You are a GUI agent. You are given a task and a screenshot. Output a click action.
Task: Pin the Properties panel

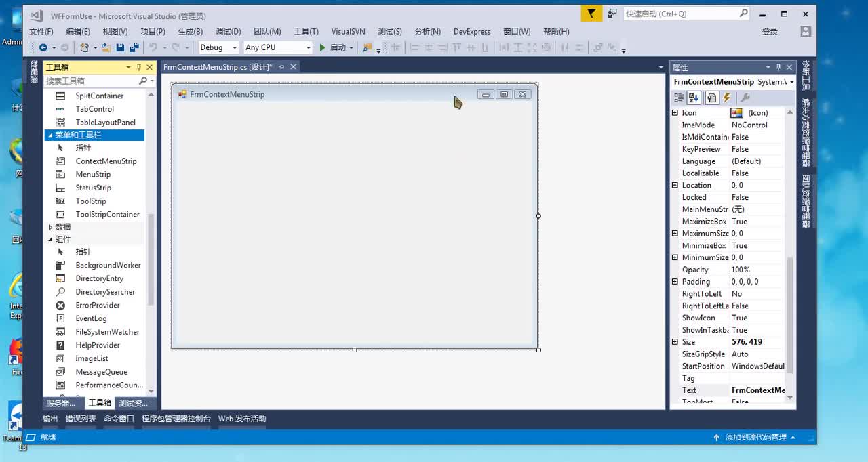tap(778, 67)
